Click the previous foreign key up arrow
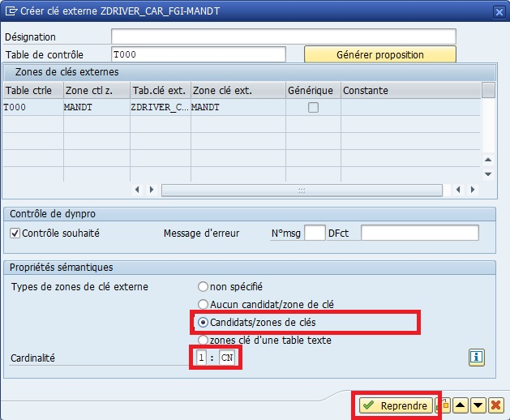Screen dimensions: 510x420 tap(462, 405)
